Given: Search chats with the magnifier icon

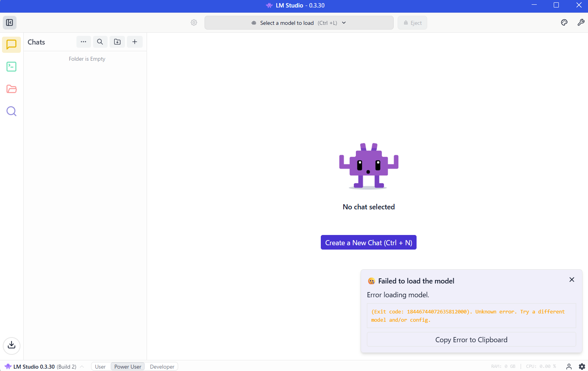Looking at the screenshot, I should [x=100, y=42].
